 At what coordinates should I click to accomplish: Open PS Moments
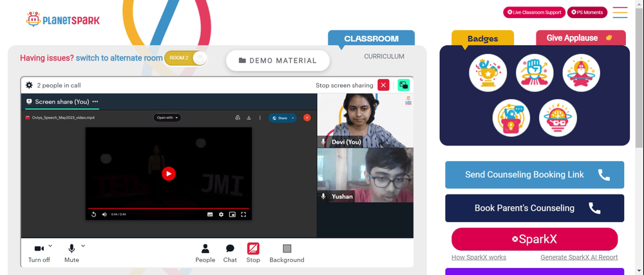click(x=587, y=12)
